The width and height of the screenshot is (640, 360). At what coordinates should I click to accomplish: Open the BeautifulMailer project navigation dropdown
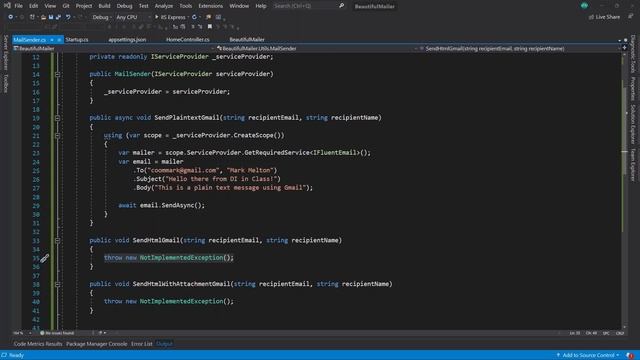tap(113, 48)
